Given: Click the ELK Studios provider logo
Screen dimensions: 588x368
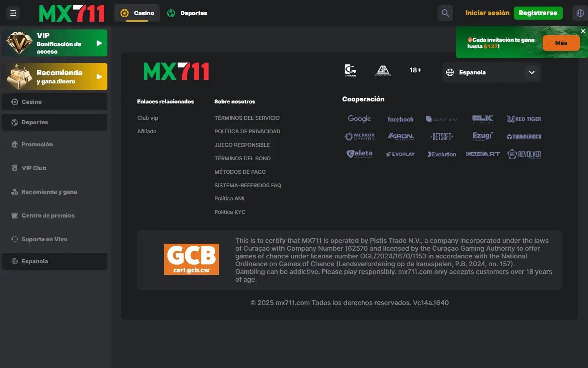Looking at the screenshot, I should tap(483, 119).
